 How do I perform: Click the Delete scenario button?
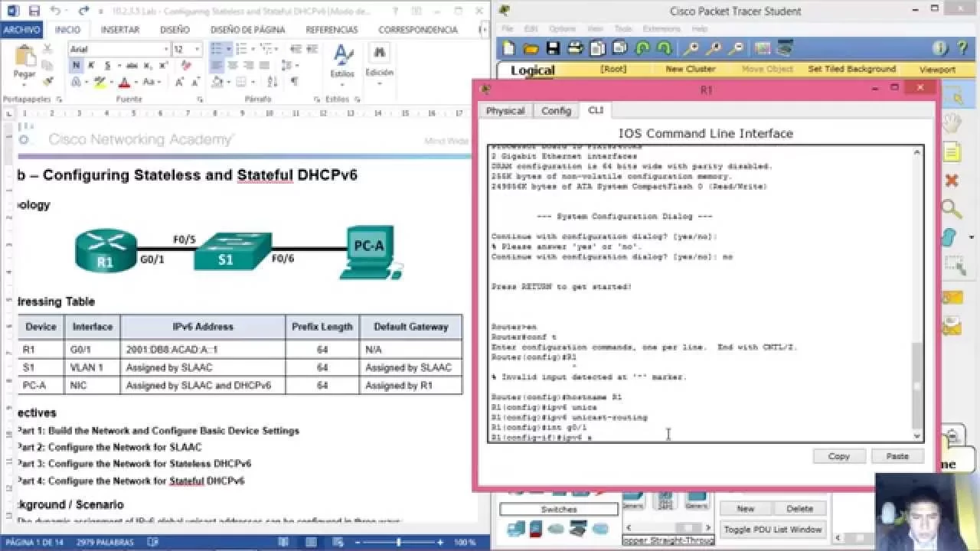(799, 508)
